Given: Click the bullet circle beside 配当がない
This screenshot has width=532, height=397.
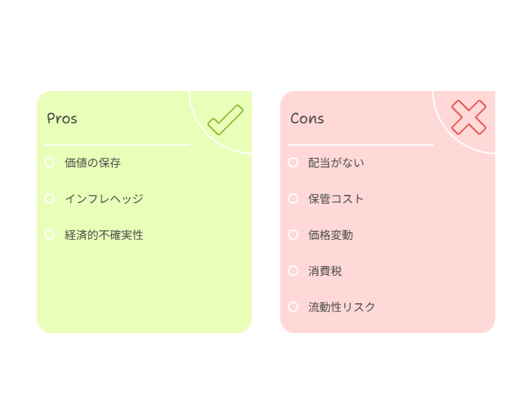Looking at the screenshot, I should point(293,162).
